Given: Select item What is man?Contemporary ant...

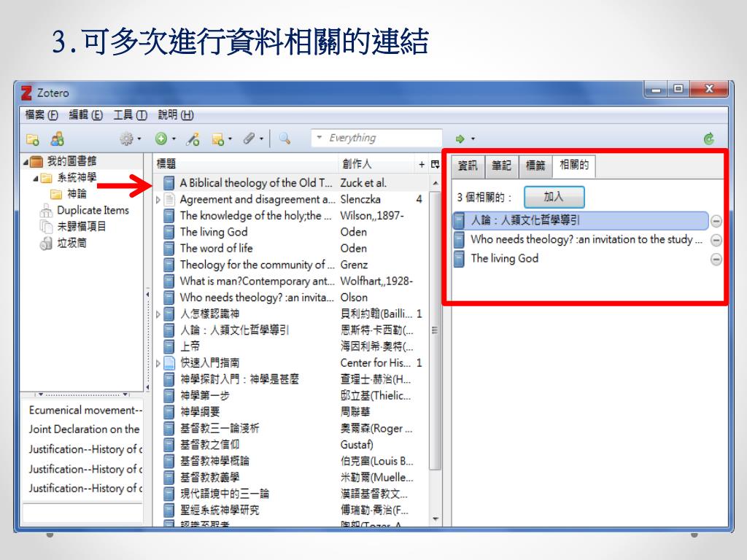Looking at the screenshot, I should pos(290,281).
